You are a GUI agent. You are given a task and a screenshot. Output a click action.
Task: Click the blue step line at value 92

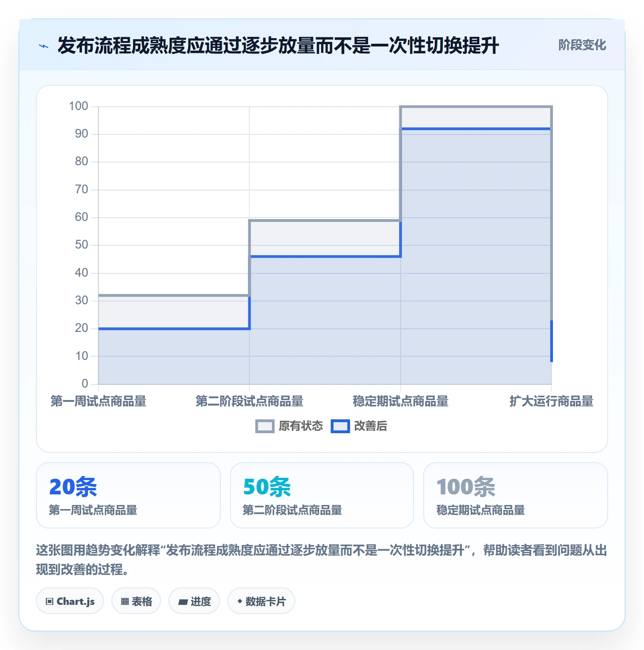(476, 129)
